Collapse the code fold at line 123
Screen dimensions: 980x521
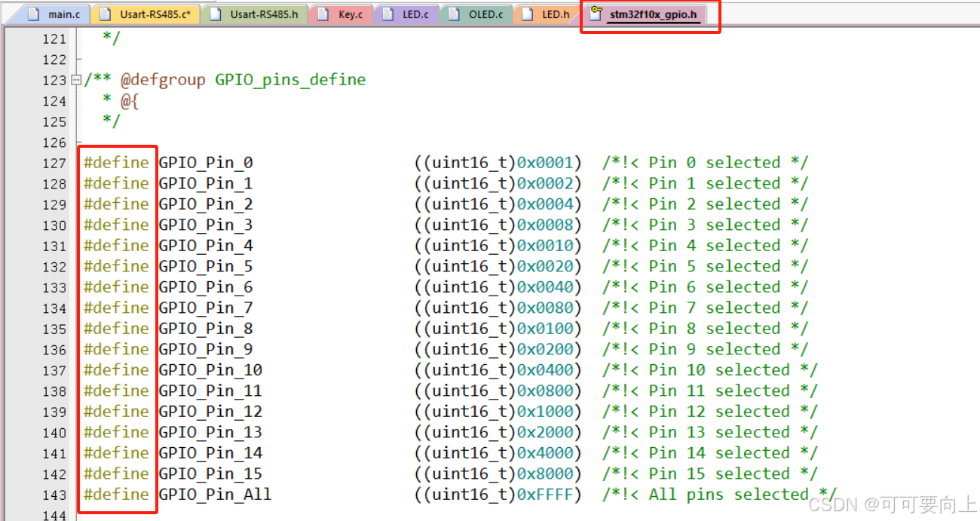[75, 80]
